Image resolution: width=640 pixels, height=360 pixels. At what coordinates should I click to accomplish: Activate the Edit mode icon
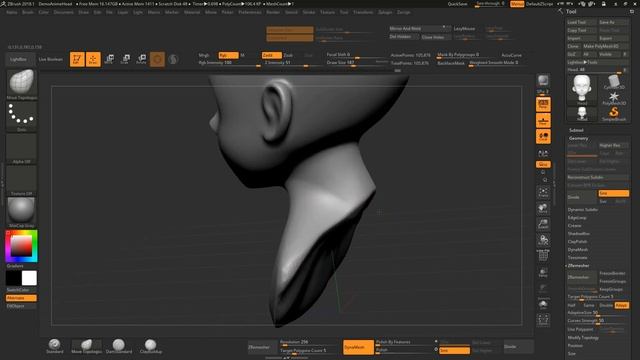[x=77, y=59]
